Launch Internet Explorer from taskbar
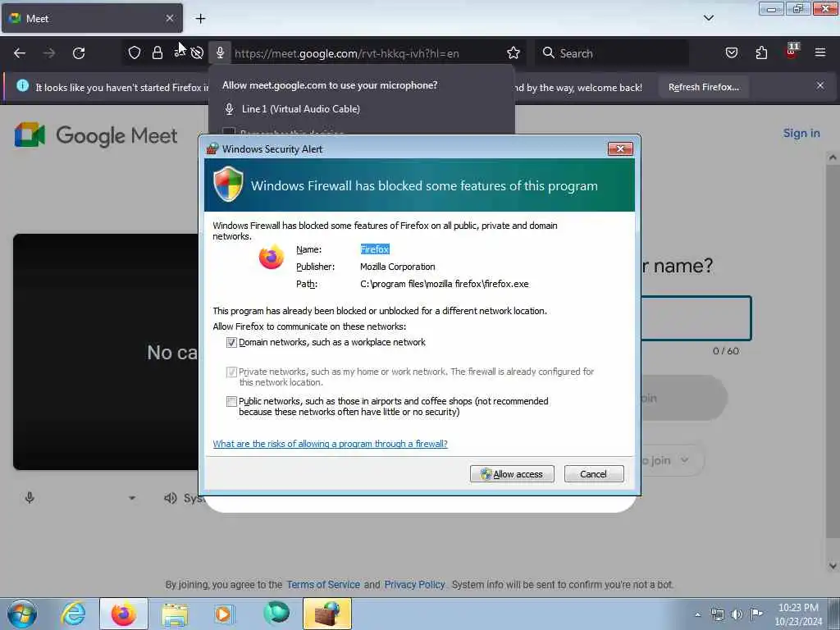 pos(73,614)
